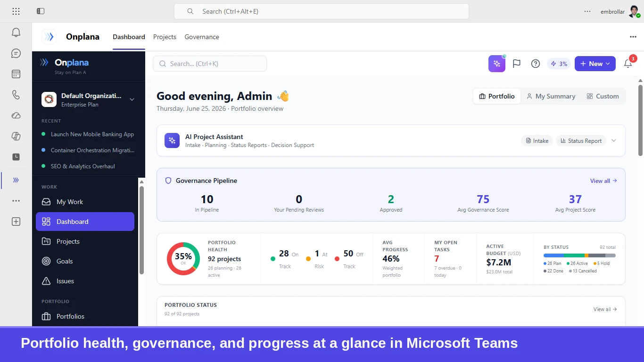Open Teams Calls phone icon

click(16, 95)
